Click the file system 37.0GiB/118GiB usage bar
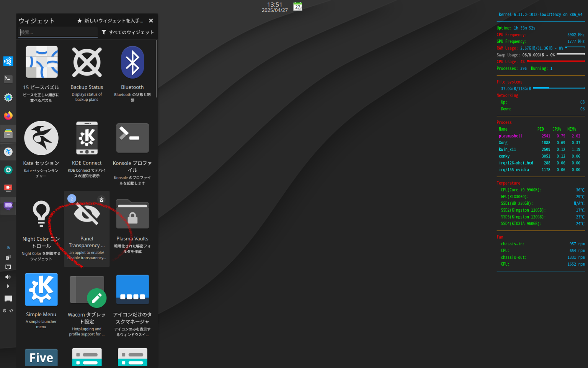The width and height of the screenshot is (588, 368). tap(559, 88)
